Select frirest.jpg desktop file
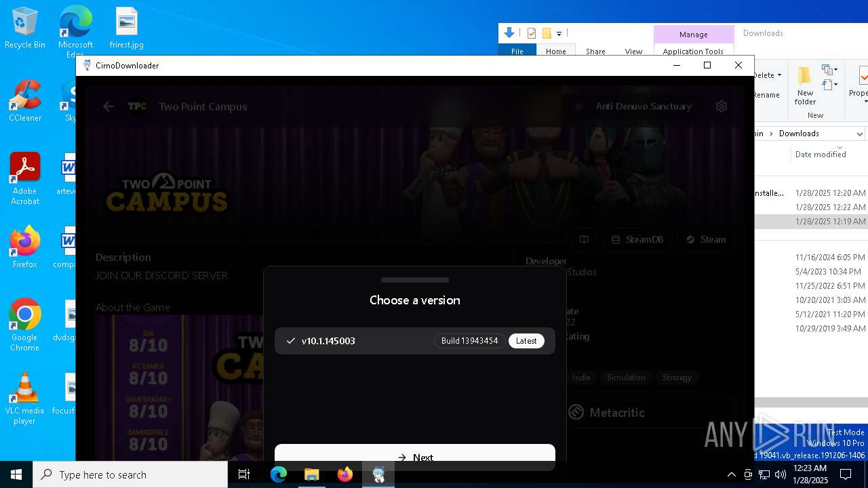Viewport: 868px width, 488px height. (127, 28)
